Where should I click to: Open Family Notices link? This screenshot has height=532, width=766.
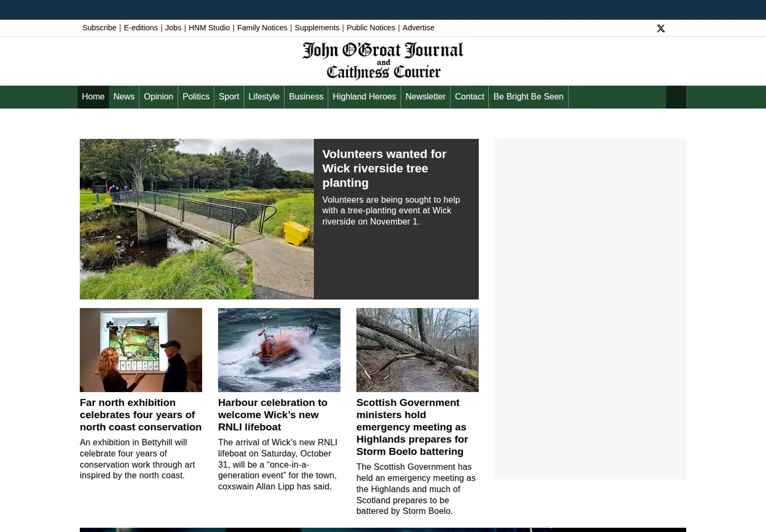262,28
